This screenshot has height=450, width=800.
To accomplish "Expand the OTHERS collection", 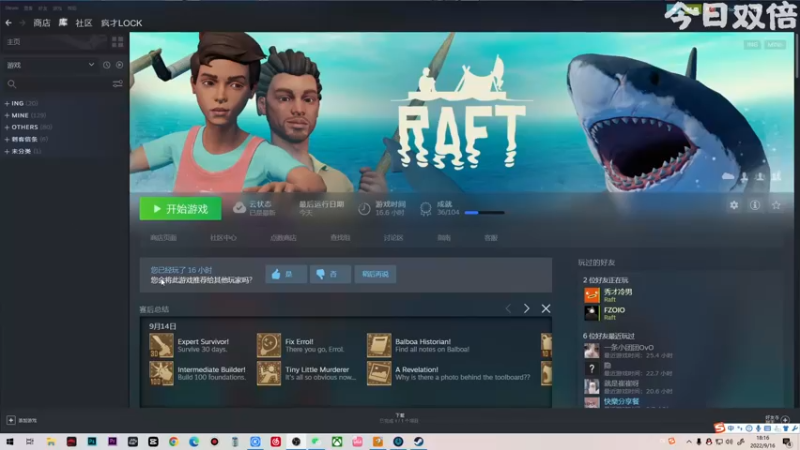I will coord(28,127).
